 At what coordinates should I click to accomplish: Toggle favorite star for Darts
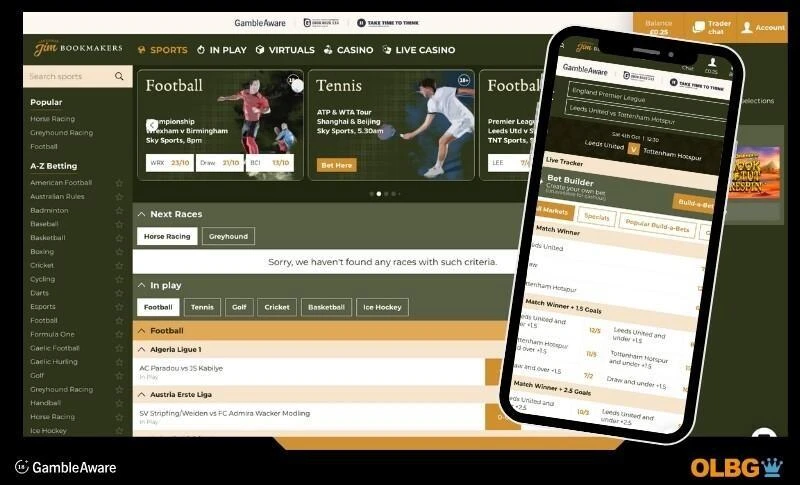[119, 293]
